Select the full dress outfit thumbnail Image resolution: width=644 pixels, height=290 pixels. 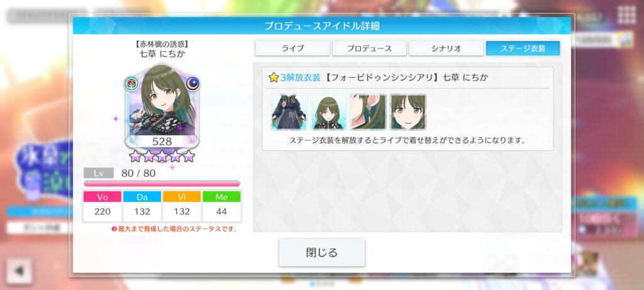click(289, 112)
